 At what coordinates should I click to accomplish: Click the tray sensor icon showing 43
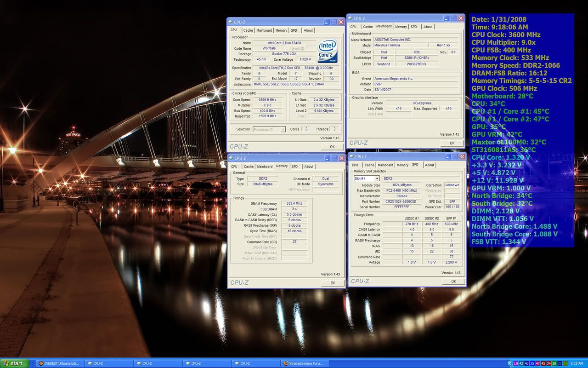pos(527,363)
